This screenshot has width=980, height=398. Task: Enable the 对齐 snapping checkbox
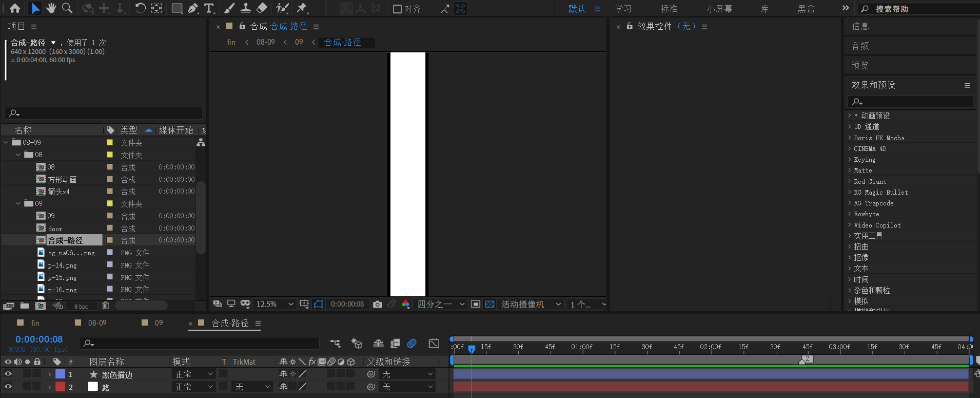(x=397, y=9)
